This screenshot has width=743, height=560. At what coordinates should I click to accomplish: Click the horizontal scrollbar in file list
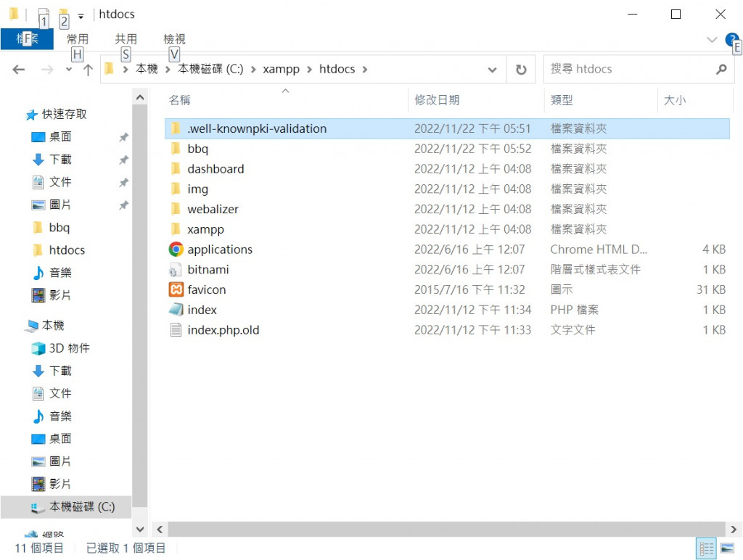(446, 530)
